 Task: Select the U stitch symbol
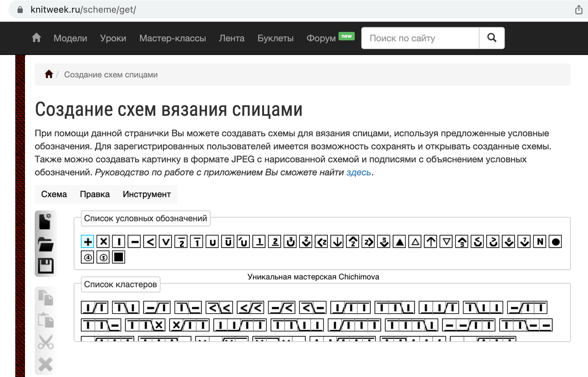pos(212,241)
